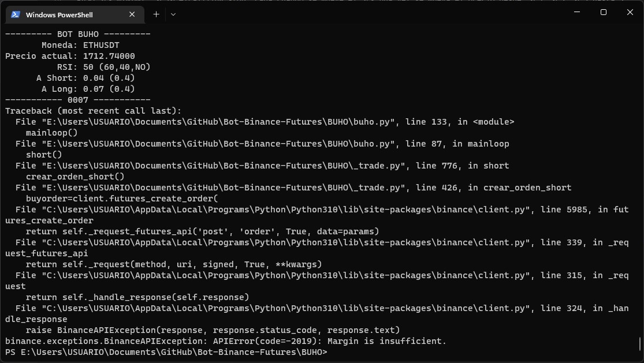
Task: Click the 'BOT BUHO' header line
Action: click(78, 34)
